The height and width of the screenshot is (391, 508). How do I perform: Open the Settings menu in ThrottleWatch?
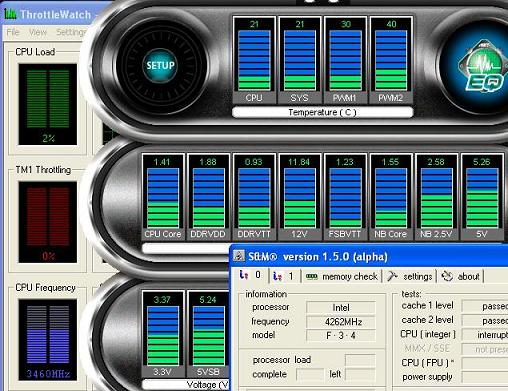[71, 32]
